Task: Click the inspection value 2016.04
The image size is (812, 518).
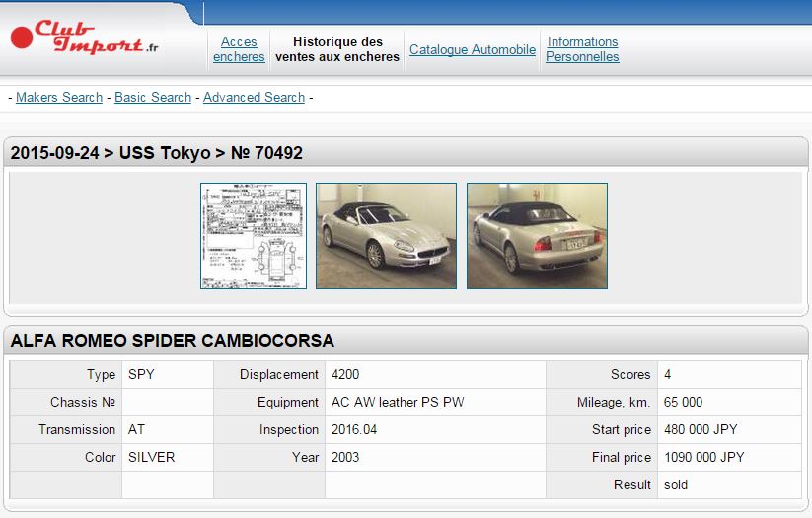Action: tap(354, 429)
